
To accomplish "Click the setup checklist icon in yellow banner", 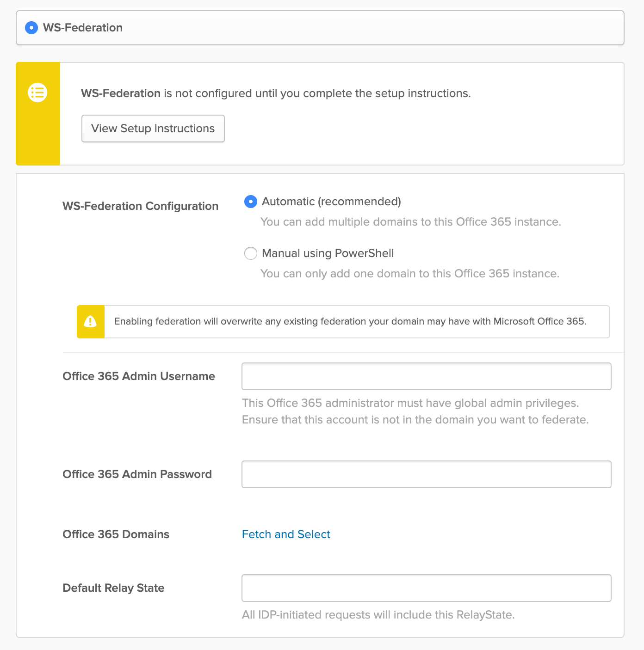I will pyautogui.click(x=37, y=92).
